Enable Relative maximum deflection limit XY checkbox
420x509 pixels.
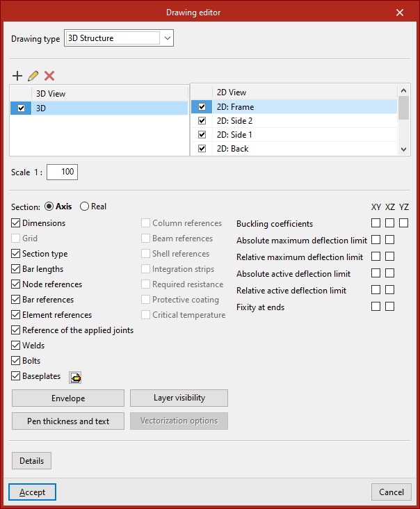tap(376, 257)
